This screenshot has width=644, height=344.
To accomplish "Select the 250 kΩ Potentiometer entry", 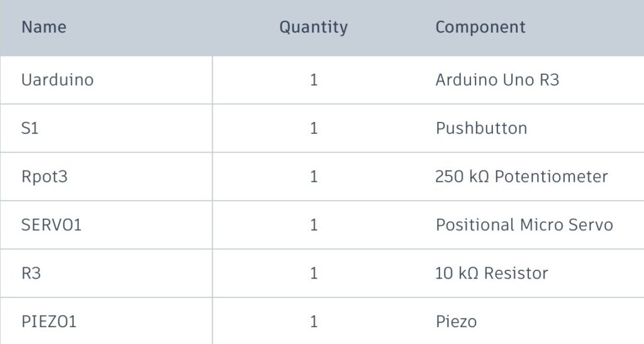I will (x=521, y=177).
